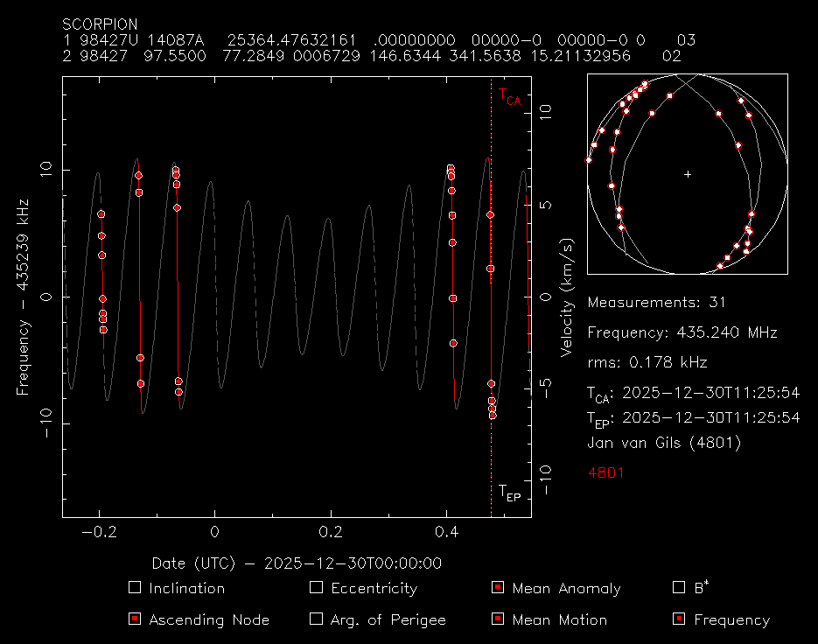Viewport: 818px width, 644px height.
Task: Click the Date (UTC) axis label
Action: [x=296, y=563]
